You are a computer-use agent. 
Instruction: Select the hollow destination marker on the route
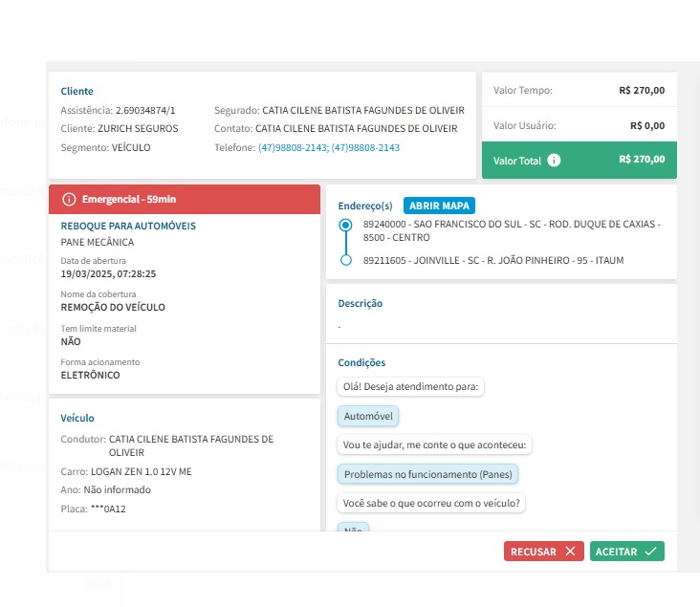(x=346, y=260)
